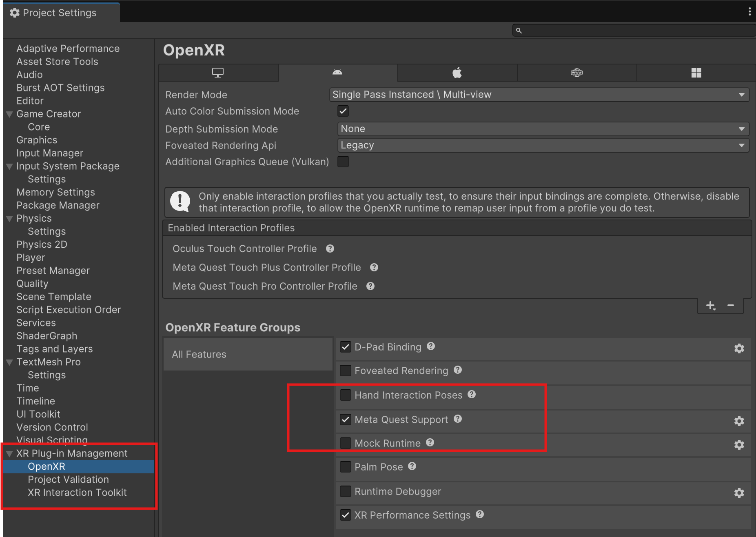Open the Depth Submission Mode dropdown
This screenshot has width=756, height=537.
[543, 129]
